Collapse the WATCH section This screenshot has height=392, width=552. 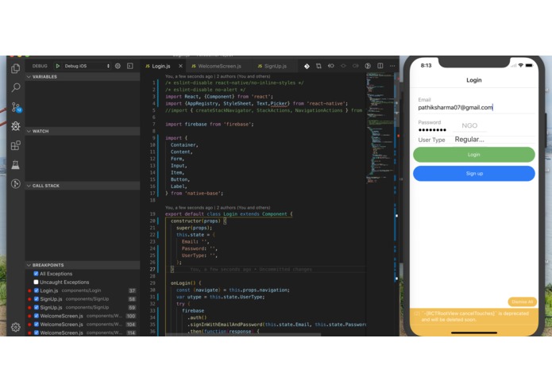[83, 131]
